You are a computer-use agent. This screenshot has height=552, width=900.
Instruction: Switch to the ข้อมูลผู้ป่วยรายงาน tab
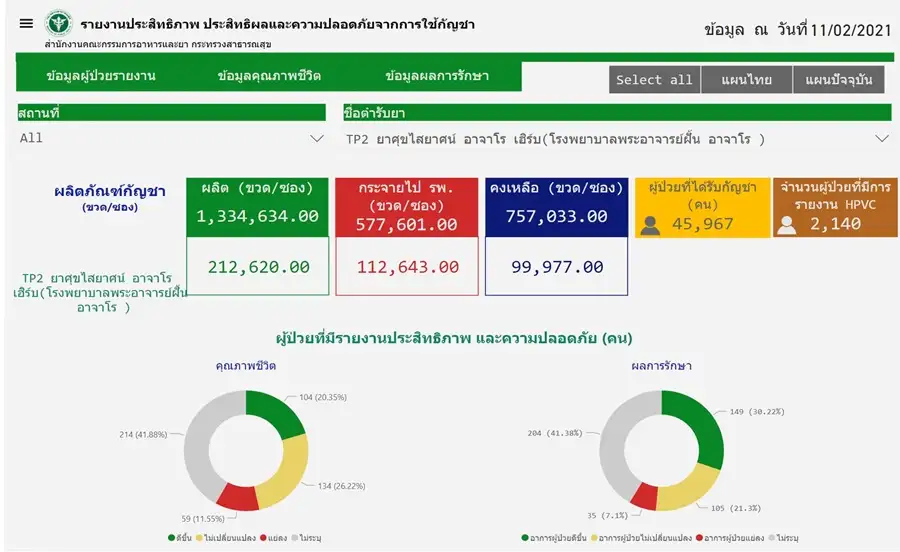pyautogui.click(x=101, y=76)
